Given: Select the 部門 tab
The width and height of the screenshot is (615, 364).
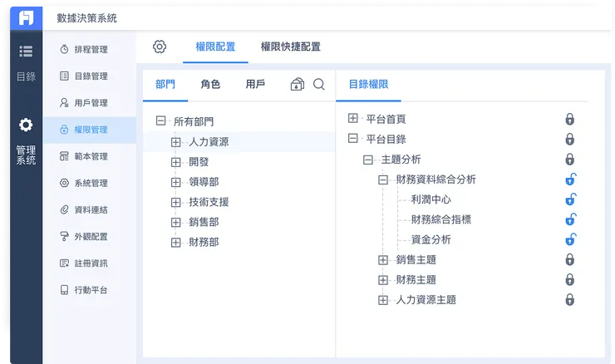Looking at the screenshot, I should pyautogui.click(x=165, y=84).
